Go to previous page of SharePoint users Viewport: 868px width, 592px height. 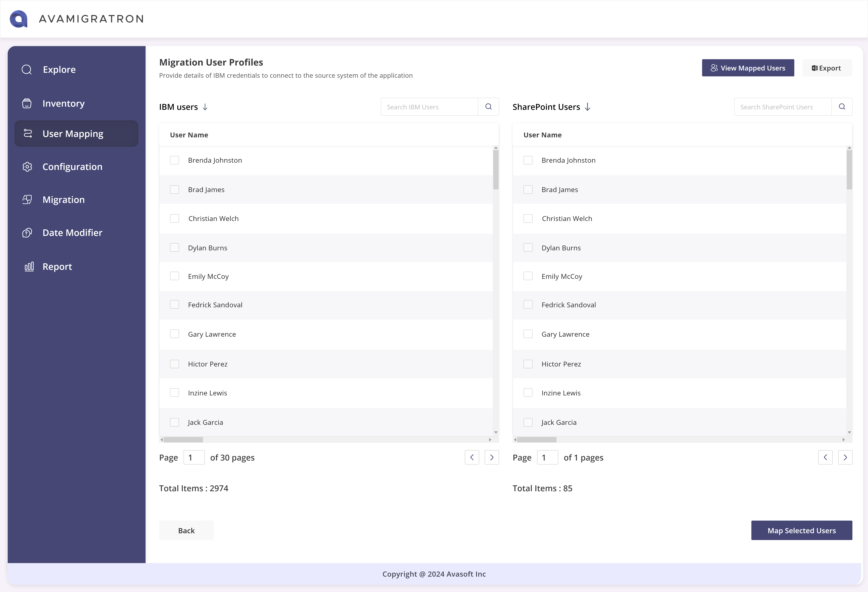[825, 457]
